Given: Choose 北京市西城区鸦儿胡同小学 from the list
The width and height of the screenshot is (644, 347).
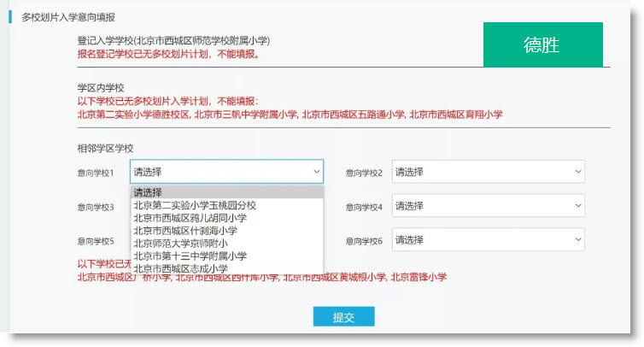Looking at the screenshot, I should (227, 218).
